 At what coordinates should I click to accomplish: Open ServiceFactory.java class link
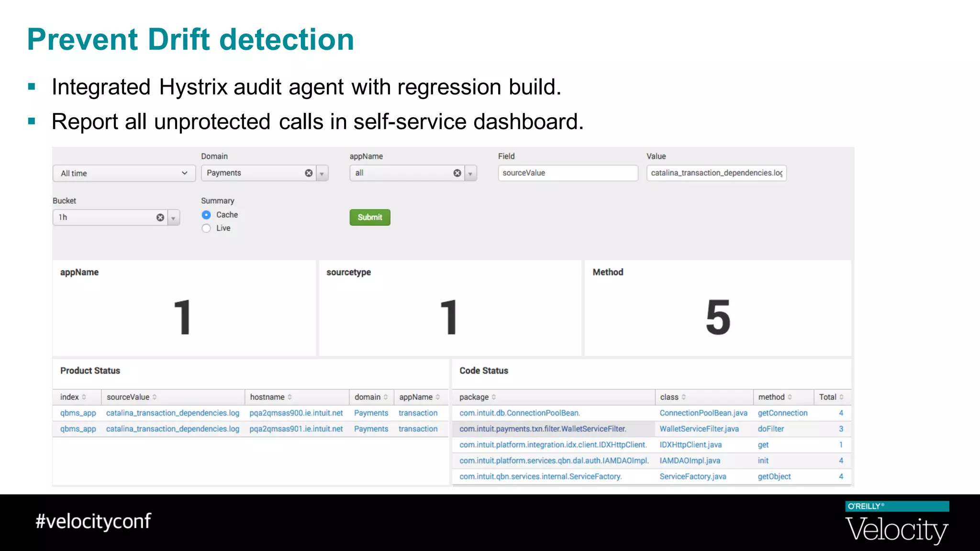click(693, 476)
